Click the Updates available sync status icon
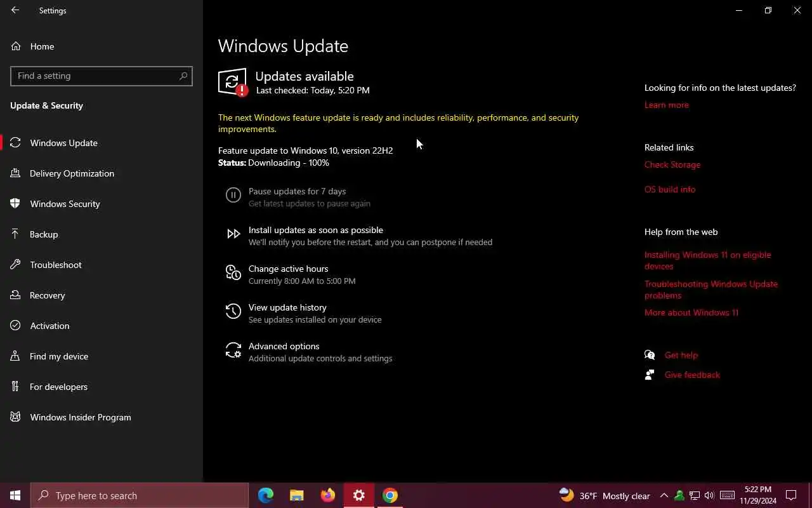Screen dimensions: 812x508 (232, 82)
